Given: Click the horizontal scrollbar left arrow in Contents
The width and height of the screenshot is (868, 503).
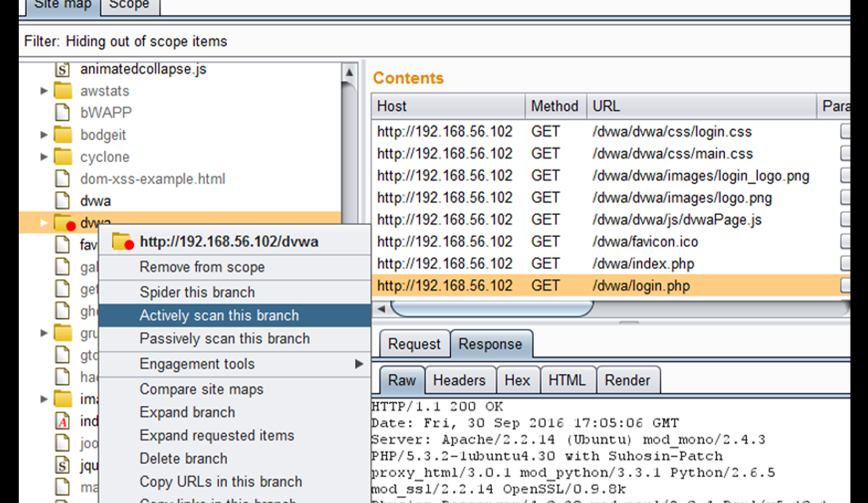Looking at the screenshot, I should tap(382, 309).
